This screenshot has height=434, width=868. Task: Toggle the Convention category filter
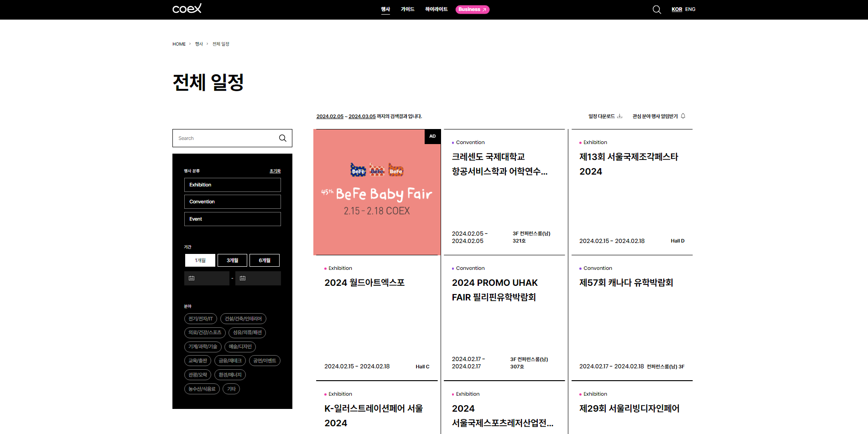click(232, 201)
